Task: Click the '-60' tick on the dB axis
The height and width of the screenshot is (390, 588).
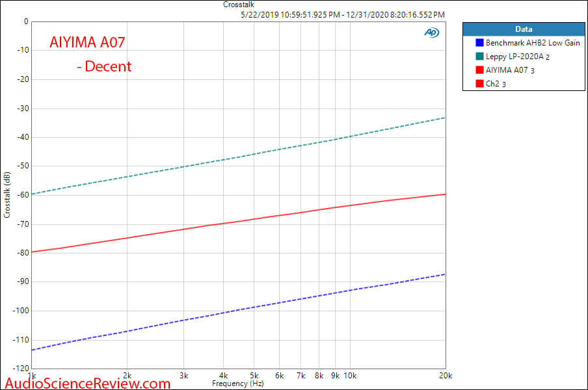Action: click(x=23, y=195)
